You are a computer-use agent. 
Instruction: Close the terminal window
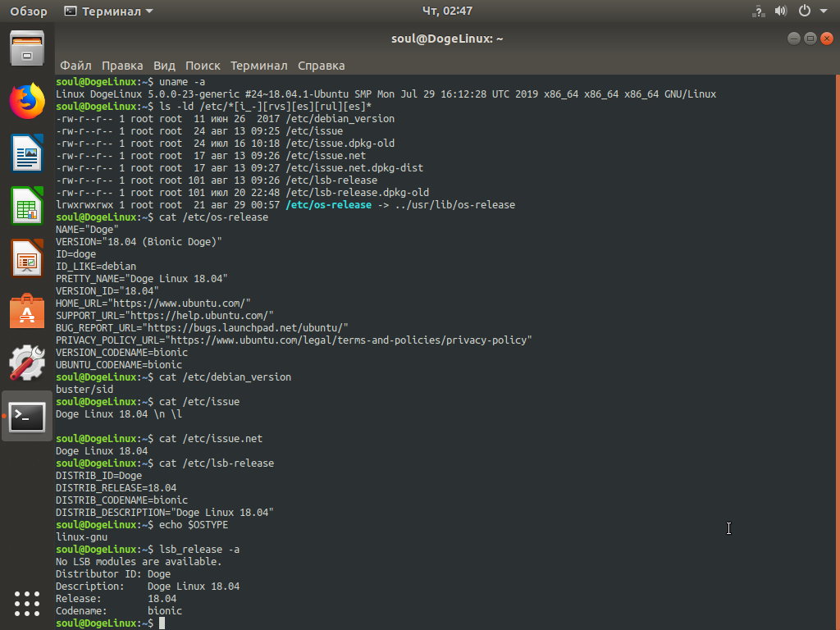pyautogui.click(x=827, y=38)
